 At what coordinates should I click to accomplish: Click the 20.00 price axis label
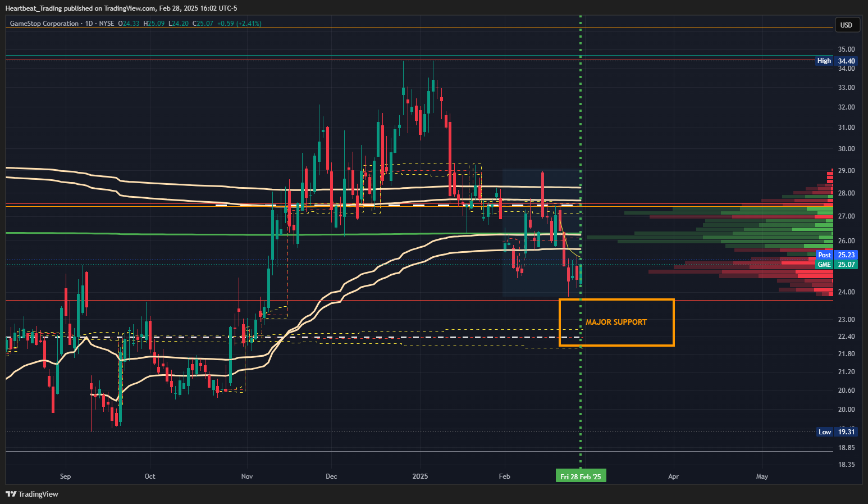846,410
